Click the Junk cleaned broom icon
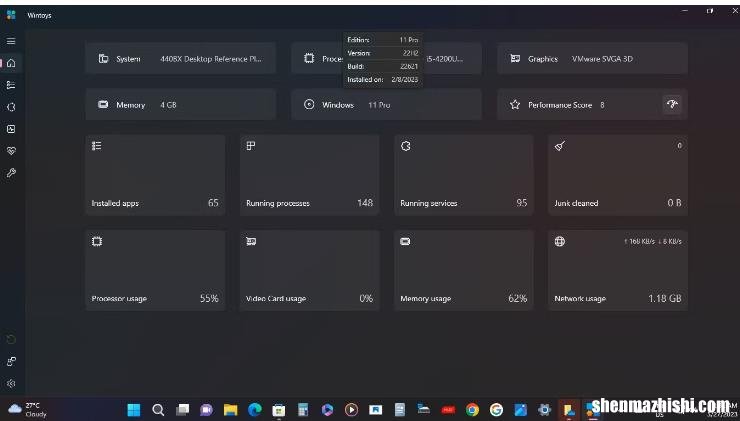 tap(560, 146)
